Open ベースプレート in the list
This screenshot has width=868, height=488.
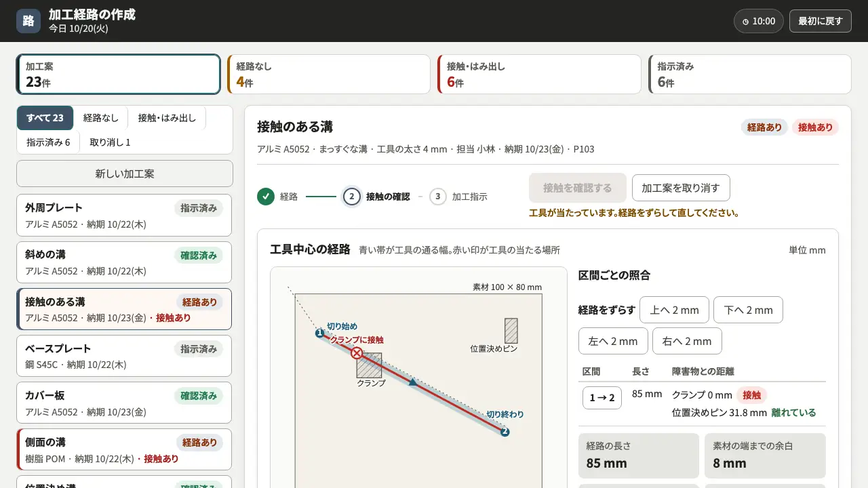point(124,356)
